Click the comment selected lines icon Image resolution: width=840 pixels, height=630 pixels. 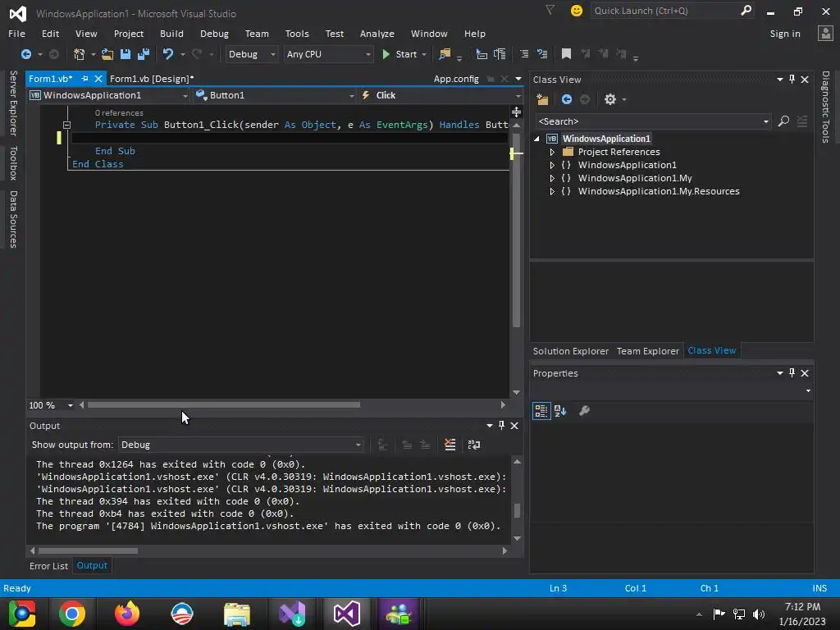(x=524, y=54)
